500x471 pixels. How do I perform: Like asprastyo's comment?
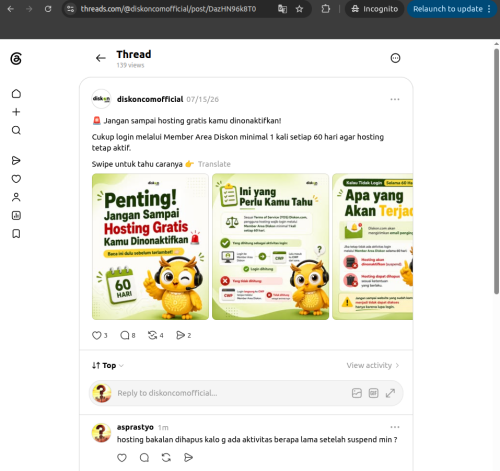[122, 458]
